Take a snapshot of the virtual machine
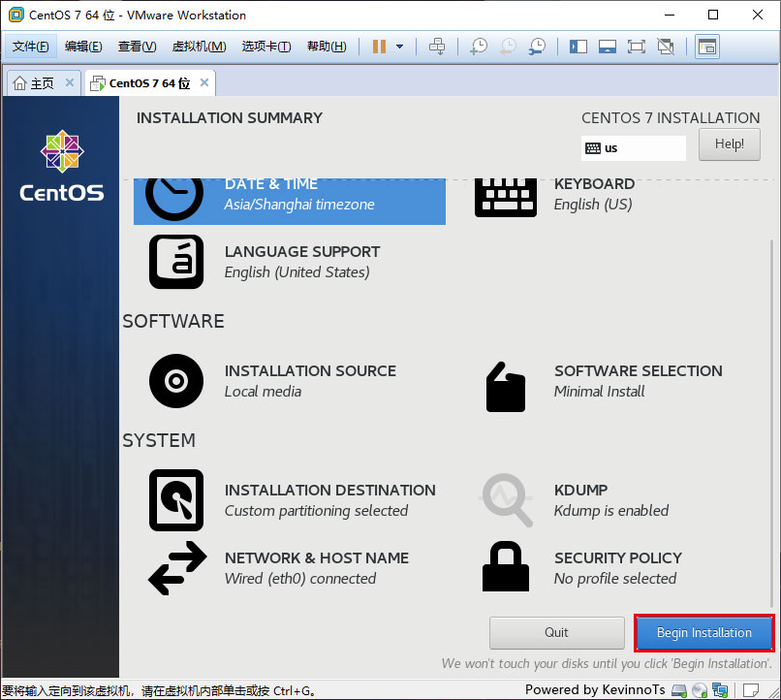Image resolution: width=781 pixels, height=700 pixels. tap(479, 47)
